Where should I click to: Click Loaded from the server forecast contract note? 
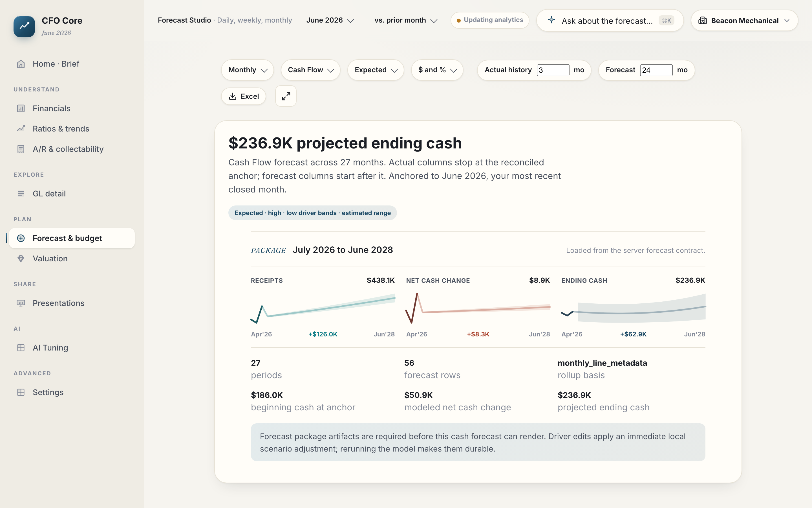(x=636, y=250)
